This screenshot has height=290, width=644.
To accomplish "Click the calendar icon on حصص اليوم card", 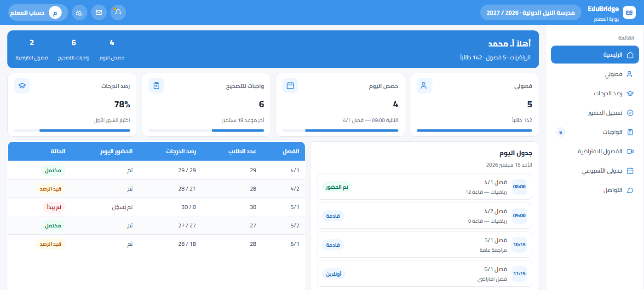I will coord(290,86).
